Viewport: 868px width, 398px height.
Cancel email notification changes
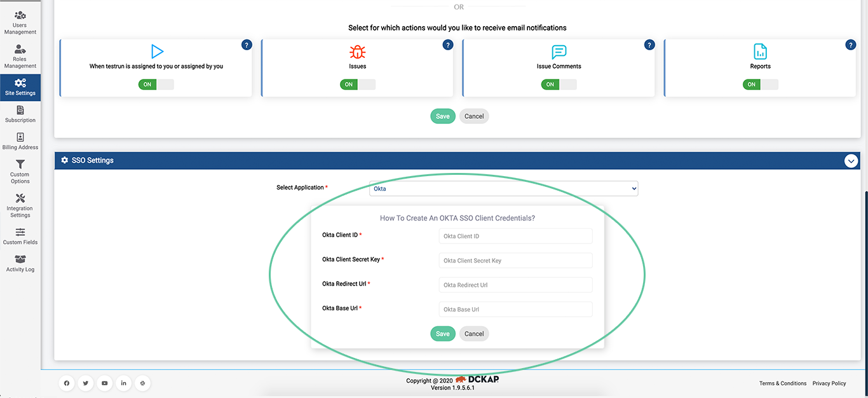(x=474, y=116)
